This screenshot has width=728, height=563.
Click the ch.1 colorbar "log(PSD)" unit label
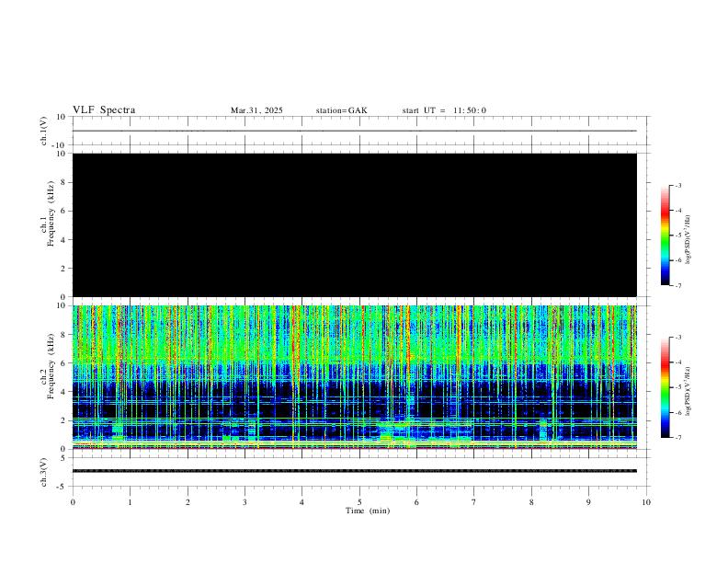click(688, 239)
